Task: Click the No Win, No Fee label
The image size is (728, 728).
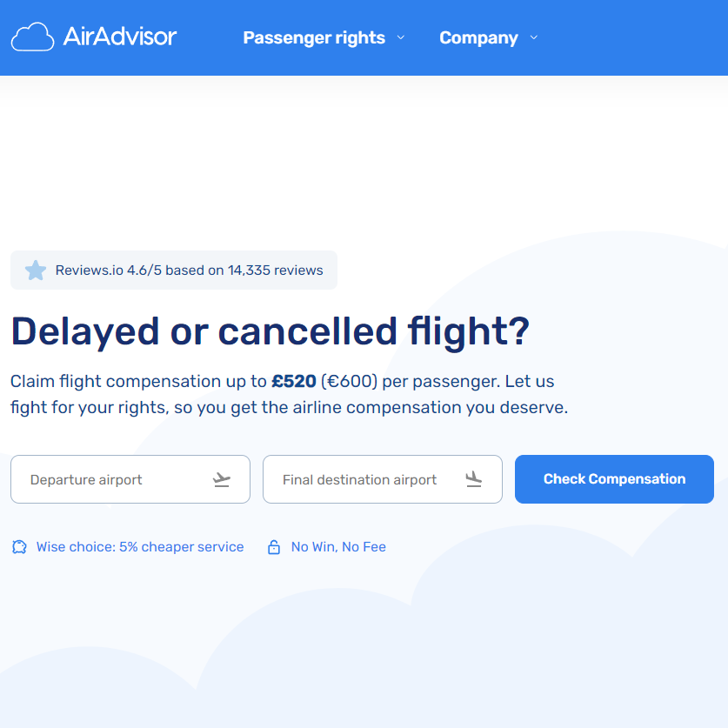Action: pos(338,547)
